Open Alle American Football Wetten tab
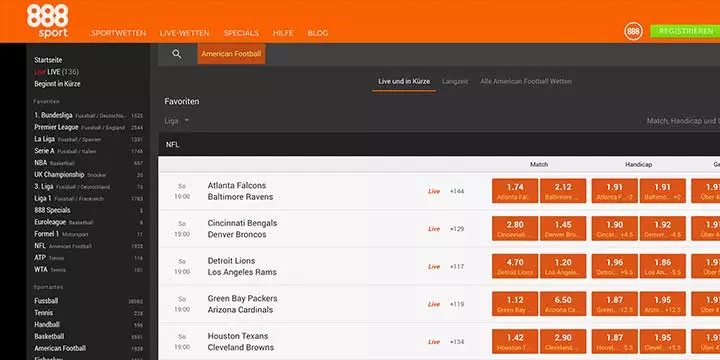 [526, 81]
